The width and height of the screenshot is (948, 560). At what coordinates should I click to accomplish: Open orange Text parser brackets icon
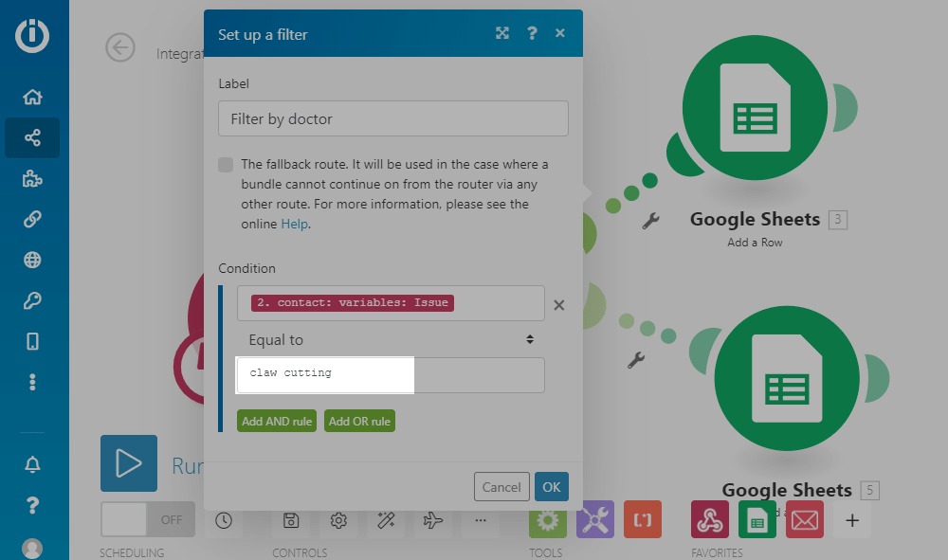tap(643, 519)
